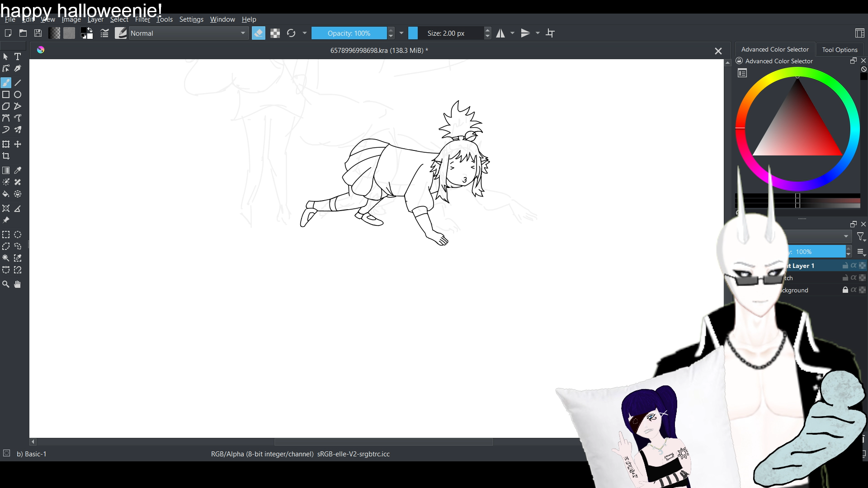Toggle Preserve Alpha checkerboard button
This screenshot has height=488, width=868.
click(x=275, y=33)
